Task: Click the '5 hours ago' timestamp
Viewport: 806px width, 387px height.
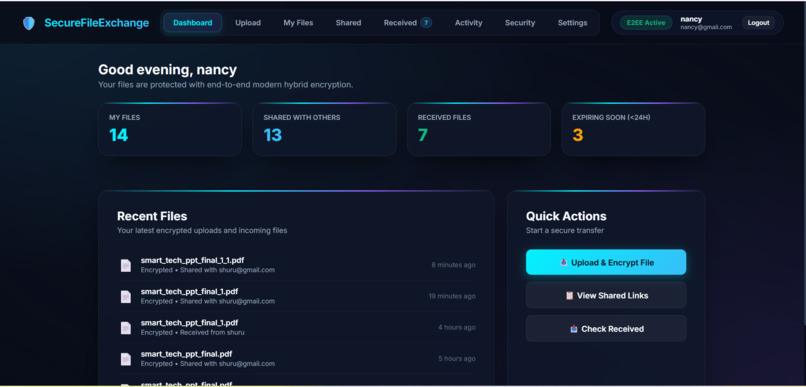Action: (x=457, y=359)
